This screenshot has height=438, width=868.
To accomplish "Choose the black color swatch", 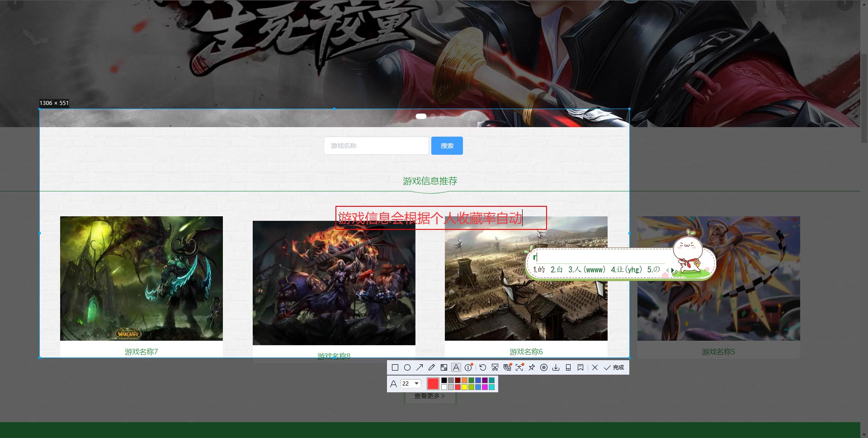I will tap(444, 381).
